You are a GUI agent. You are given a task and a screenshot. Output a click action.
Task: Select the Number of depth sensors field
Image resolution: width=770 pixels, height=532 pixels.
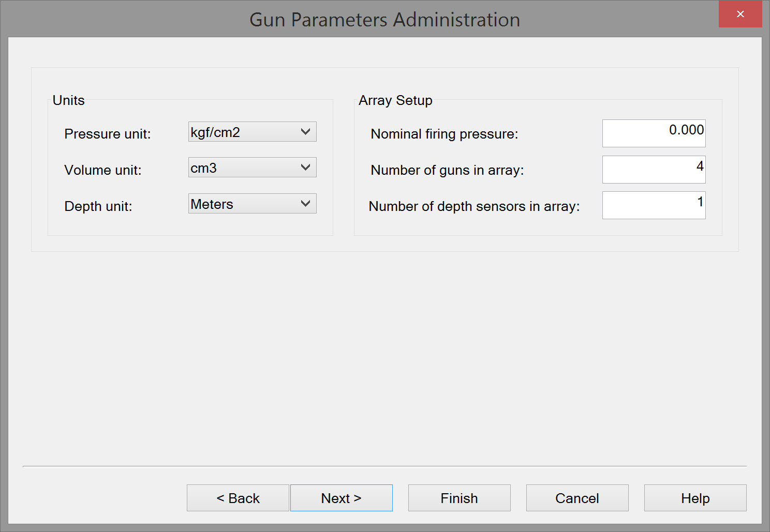tap(654, 205)
